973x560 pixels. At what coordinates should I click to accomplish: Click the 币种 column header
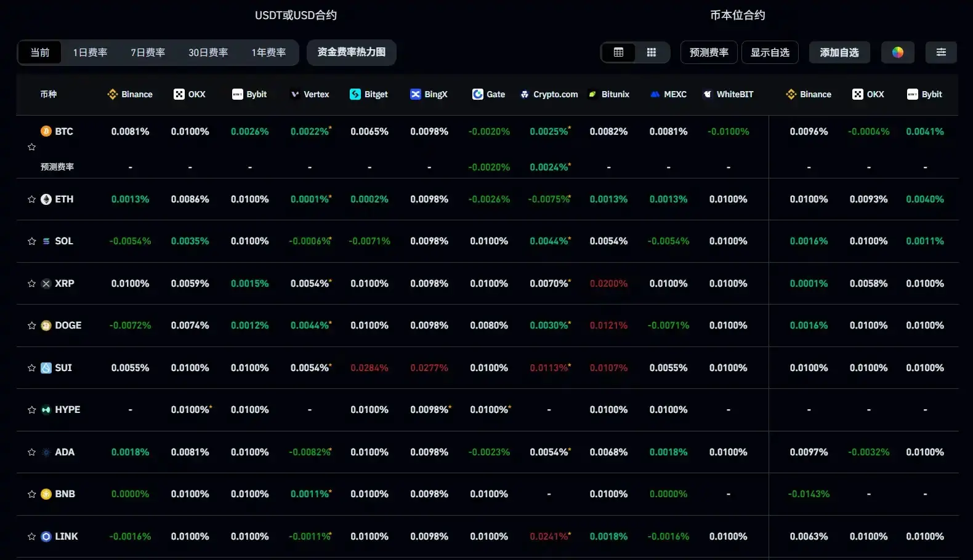49,94
